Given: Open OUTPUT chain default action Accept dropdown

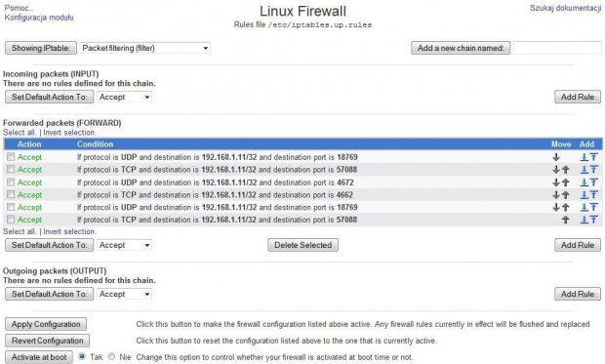Looking at the screenshot, I should click(x=124, y=294).
